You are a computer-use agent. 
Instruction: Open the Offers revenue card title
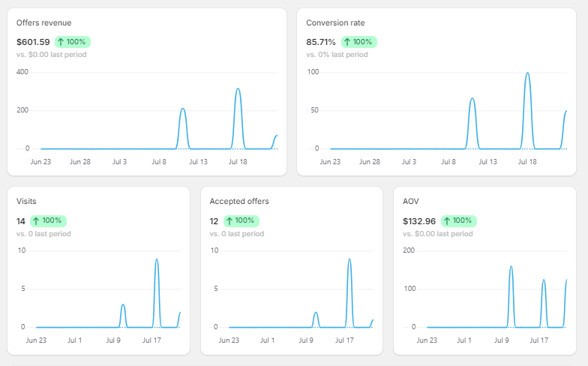(44, 23)
